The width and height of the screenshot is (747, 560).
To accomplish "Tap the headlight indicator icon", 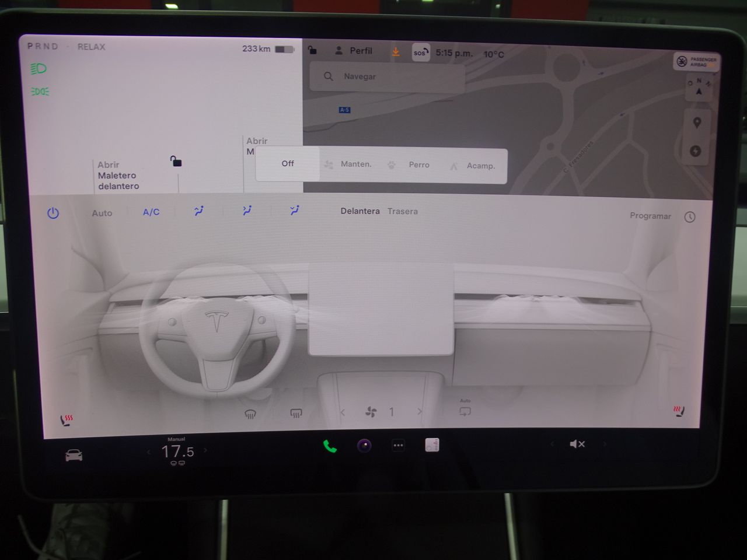I will [39, 69].
